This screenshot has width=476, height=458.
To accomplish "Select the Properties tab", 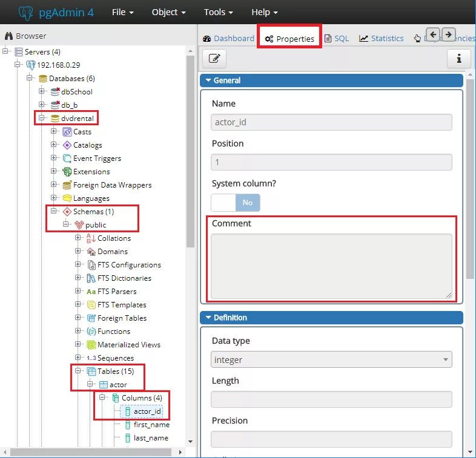I will pos(289,39).
